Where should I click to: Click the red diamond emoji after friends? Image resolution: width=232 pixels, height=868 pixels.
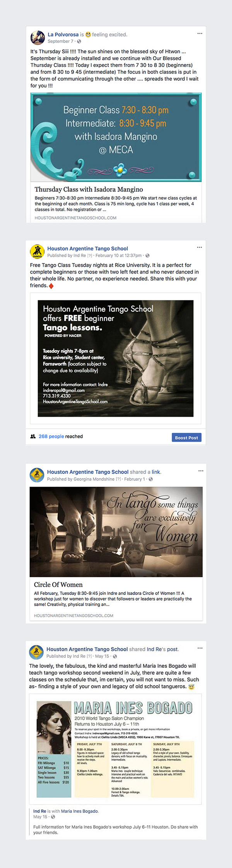click(51, 286)
